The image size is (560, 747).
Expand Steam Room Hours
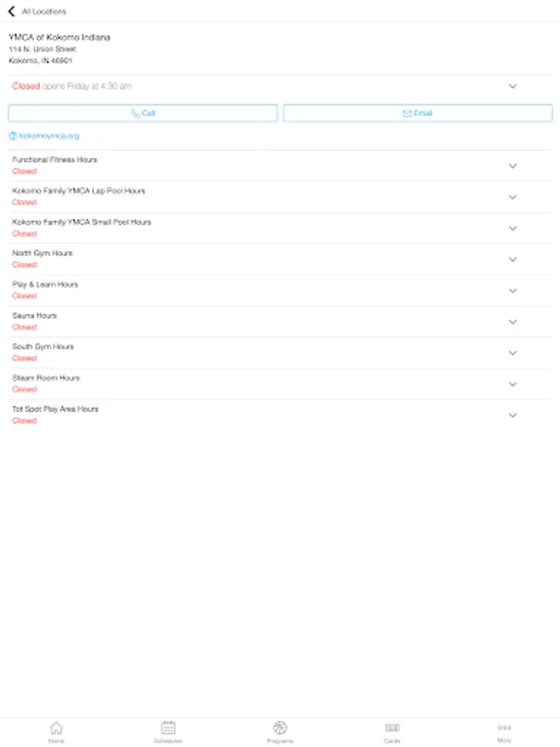click(x=513, y=384)
